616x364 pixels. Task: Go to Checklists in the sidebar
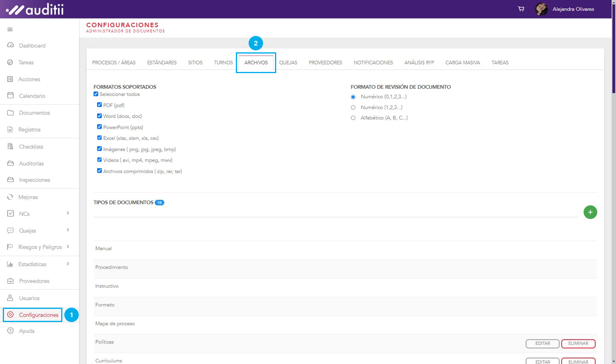[x=31, y=147]
